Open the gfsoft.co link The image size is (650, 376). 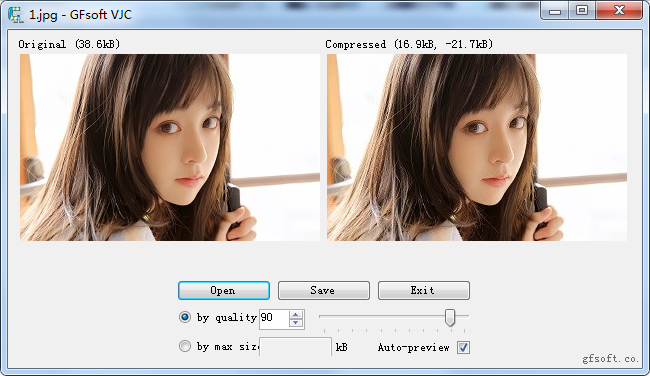point(610,359)
